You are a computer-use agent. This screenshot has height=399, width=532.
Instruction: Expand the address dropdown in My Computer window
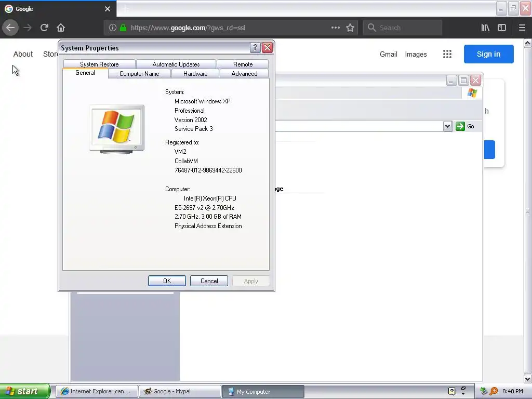pos(447,126)
